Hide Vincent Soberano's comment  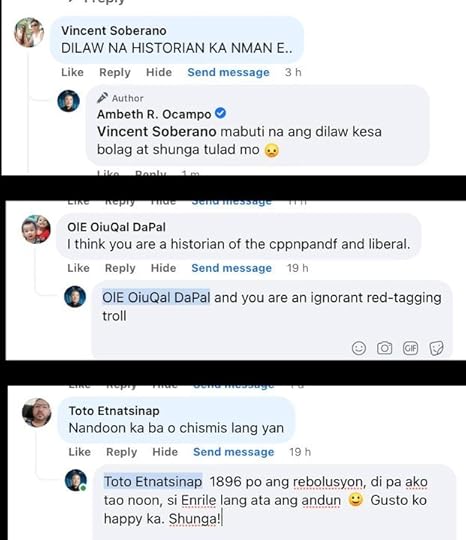[x=159, y=72]
